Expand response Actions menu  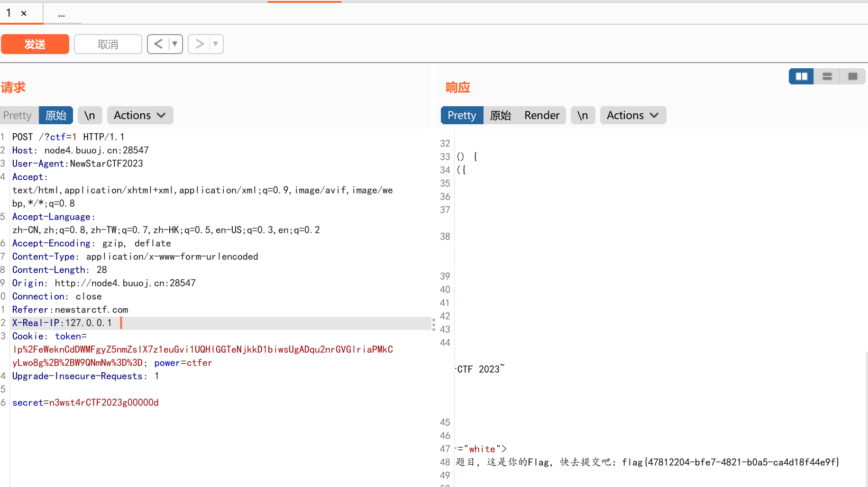pyautogui.click(x=632, y=115)
